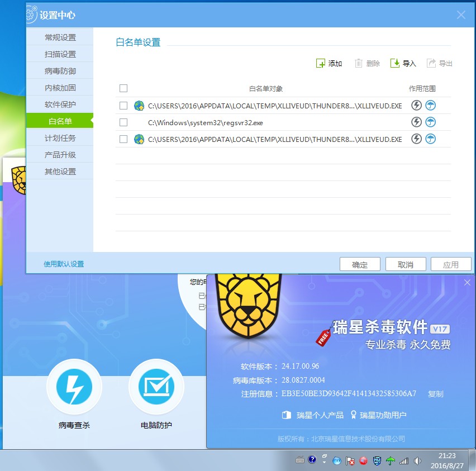
Task: Click 复制 to copy registration info
Action: click(436, 394)
